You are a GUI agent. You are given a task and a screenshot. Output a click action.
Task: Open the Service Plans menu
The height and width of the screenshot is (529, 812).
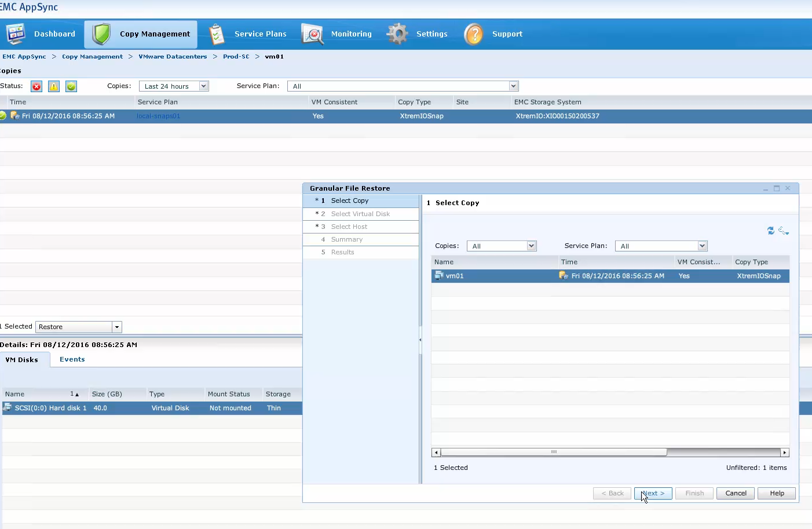(261, 34)
